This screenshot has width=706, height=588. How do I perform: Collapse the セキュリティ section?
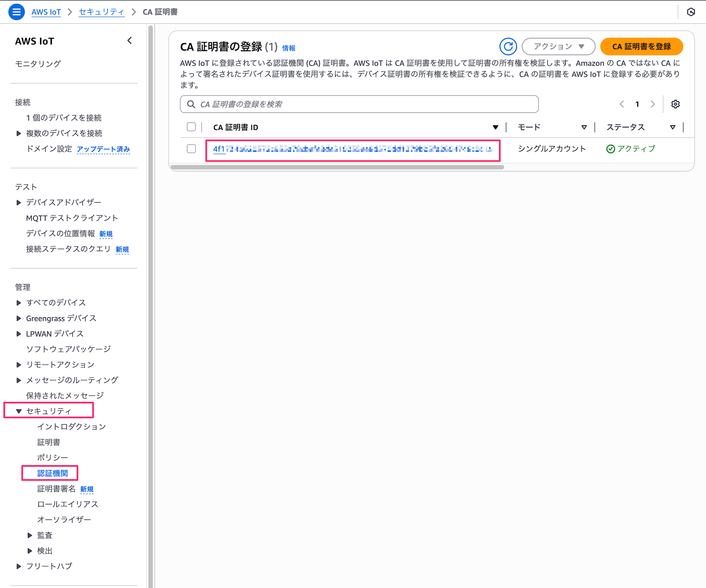[19, 411]
